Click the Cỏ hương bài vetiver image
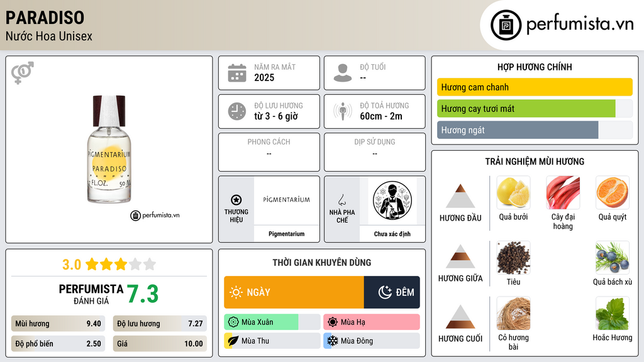Image resolution: width=644 pixels, height=362 pixels. tap(513, 314)
